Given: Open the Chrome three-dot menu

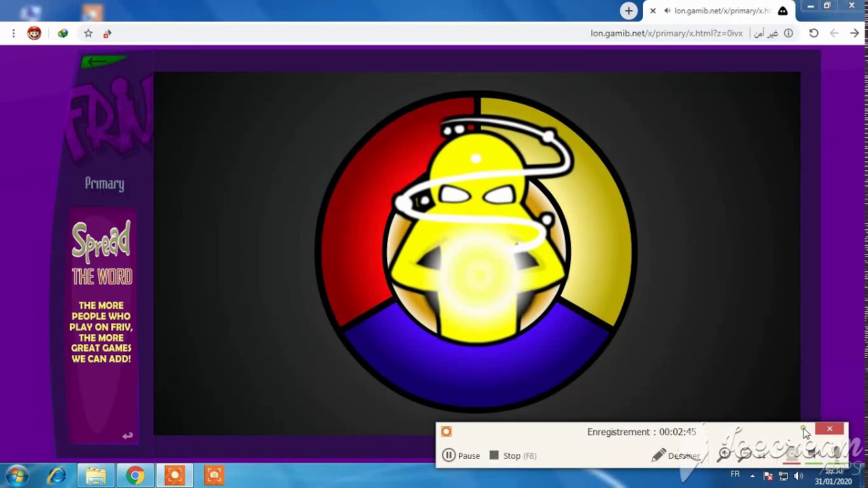Looking at the screenshot, I should pyautogui.click(x=14, y=33).
